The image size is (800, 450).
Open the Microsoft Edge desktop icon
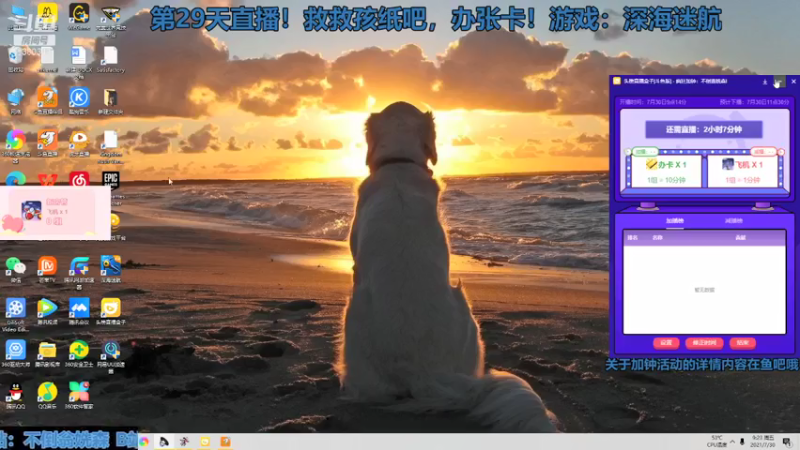click(15, 179)
